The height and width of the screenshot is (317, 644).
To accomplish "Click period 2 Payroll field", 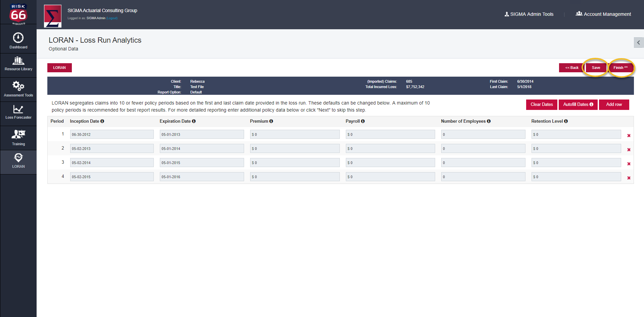I will [x=390, y=149].
